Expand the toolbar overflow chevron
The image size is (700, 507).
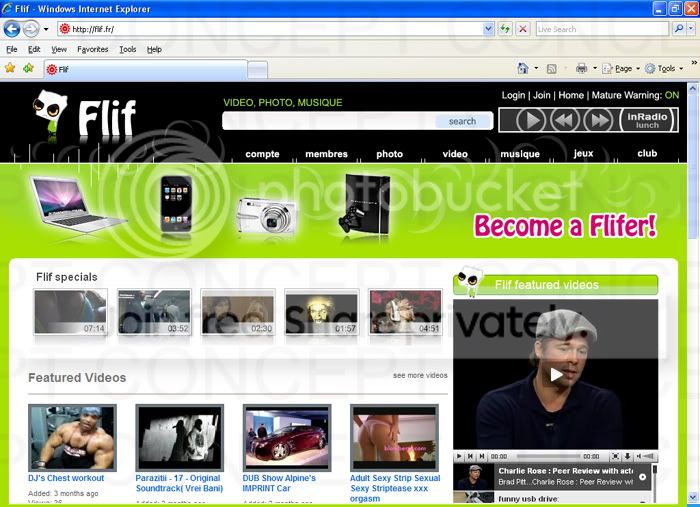[x=694, y=63]
